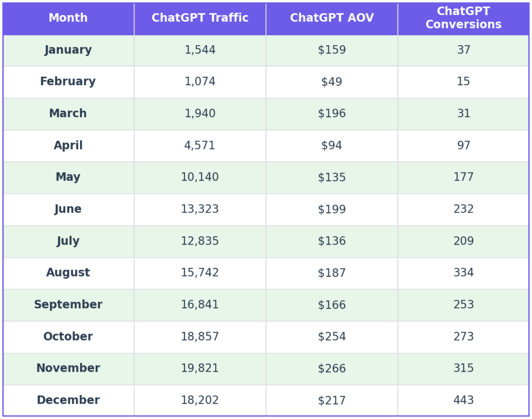Click the ChatGPT AOV column header
The width and height of the screenshot is (532, 419).
click(331, 18)
